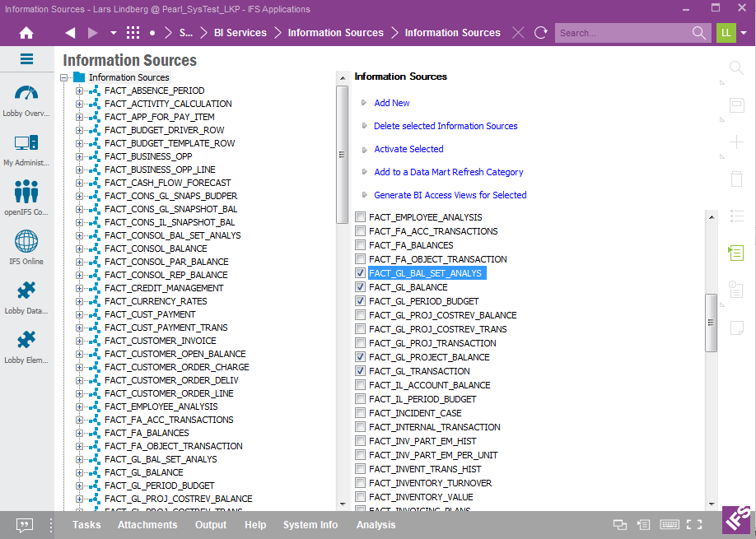Viewport: 756px width, 539px height.
Task: Go to the BI Services breadcrumb
Action: pos(240,33)
